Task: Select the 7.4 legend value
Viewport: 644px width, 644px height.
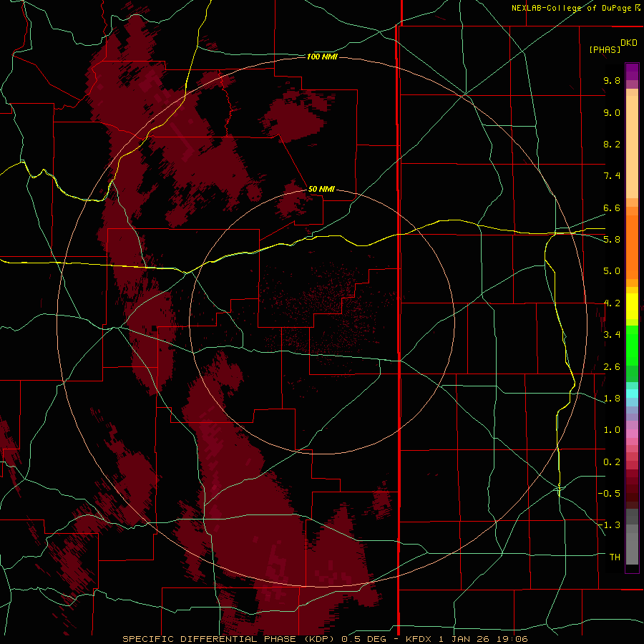Action: point(612,176)
